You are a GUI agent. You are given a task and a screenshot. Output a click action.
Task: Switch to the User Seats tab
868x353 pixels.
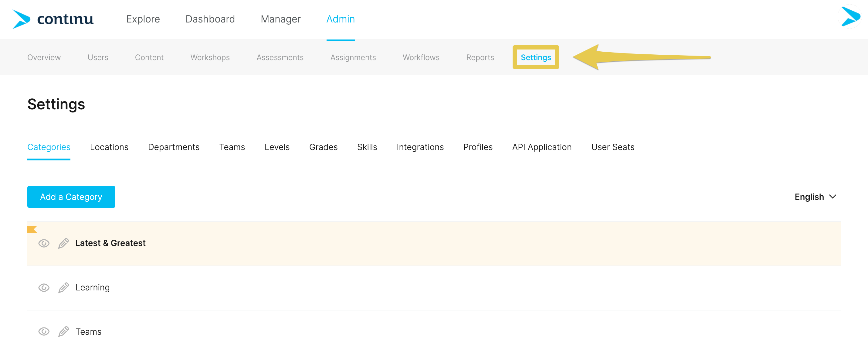click(612, 147)
